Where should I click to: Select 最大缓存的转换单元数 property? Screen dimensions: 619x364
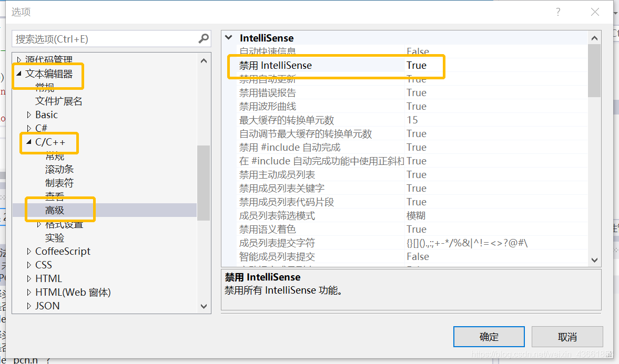coord(287,120)
